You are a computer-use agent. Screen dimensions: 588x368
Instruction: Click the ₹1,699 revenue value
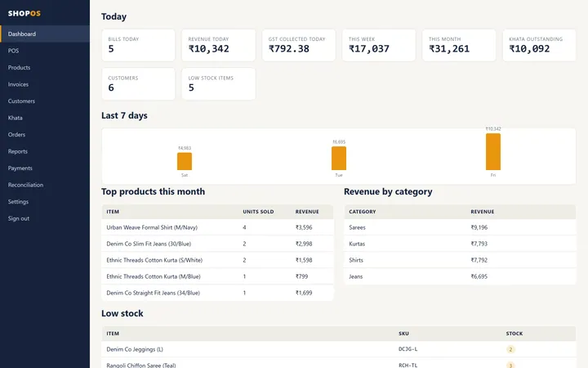(x=304, y=293)
